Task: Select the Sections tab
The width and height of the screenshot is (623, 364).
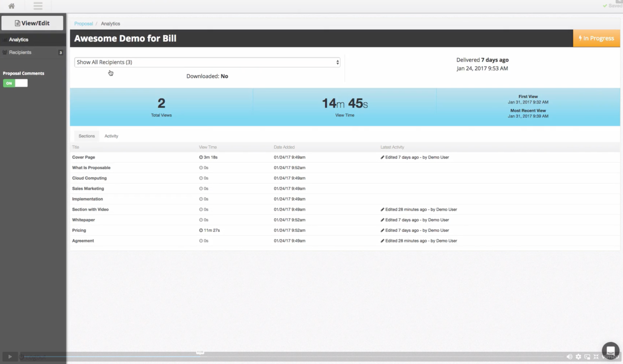Action: coord(86,136)
